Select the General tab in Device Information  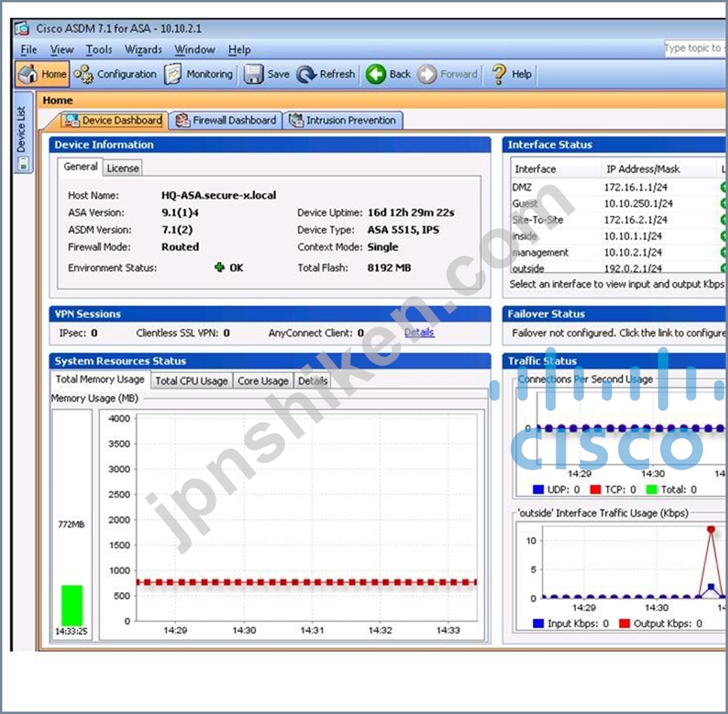pyautogui.click(x=80, y=167)
